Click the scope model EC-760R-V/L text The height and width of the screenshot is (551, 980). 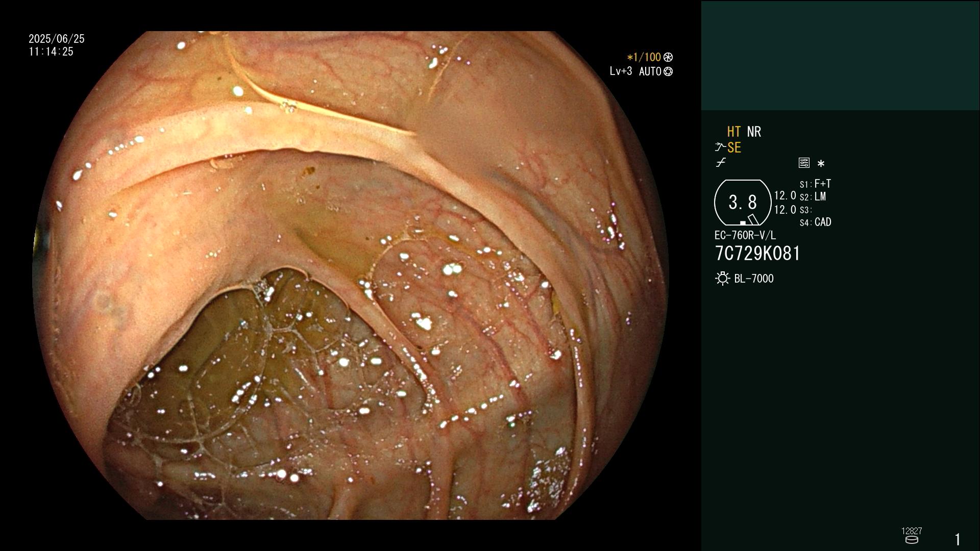click(x=745, y=235)
